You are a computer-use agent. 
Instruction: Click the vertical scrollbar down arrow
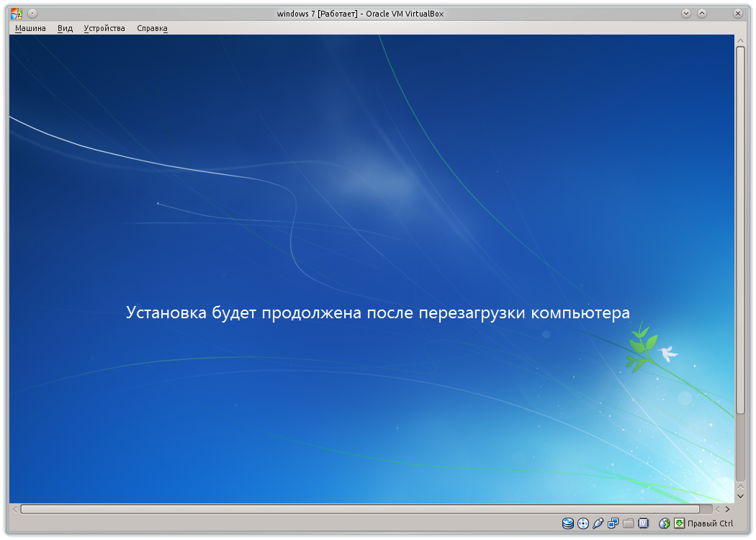click(x=740, y=496)
